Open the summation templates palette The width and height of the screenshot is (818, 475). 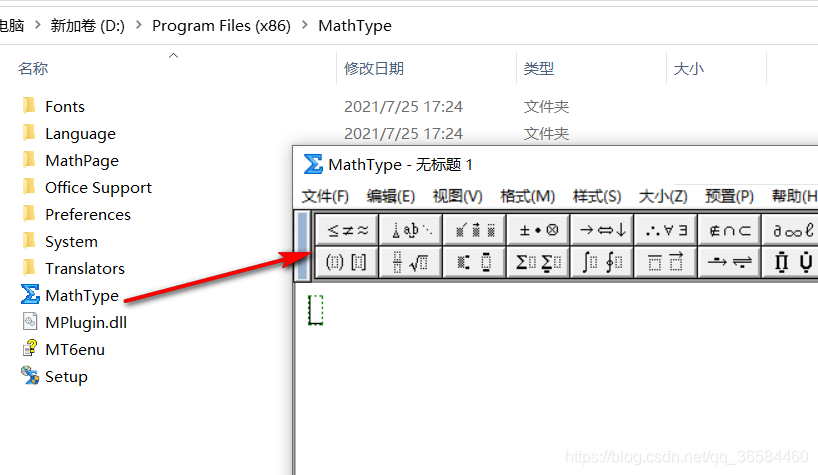pyautogui.click(x=538, y=262)
